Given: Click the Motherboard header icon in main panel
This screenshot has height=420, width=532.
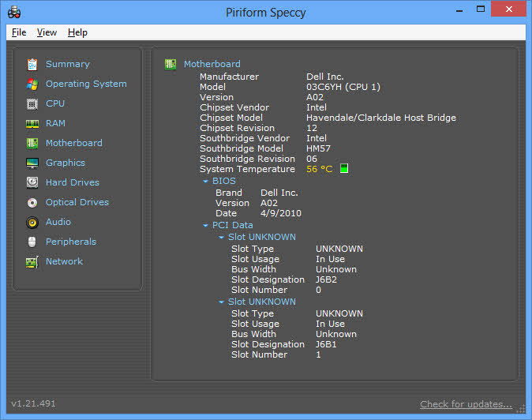Looking at the screenshot, I should (170, 64).
